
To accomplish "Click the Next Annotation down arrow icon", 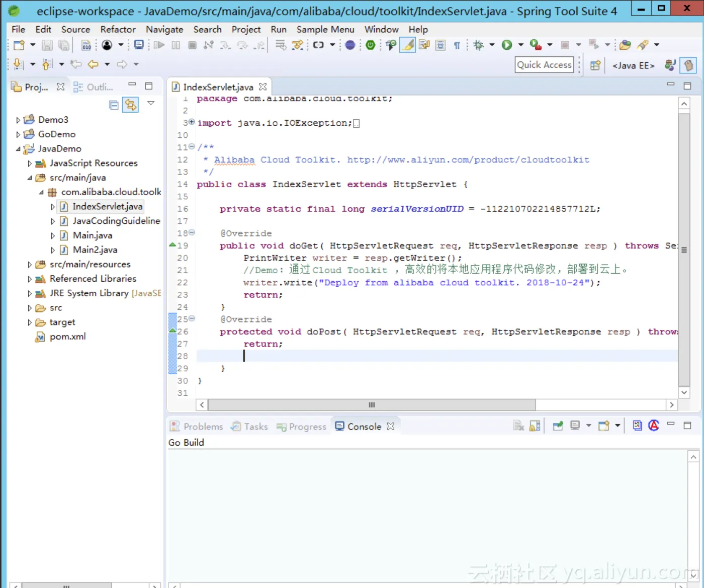I will click(x=18, y=64).
